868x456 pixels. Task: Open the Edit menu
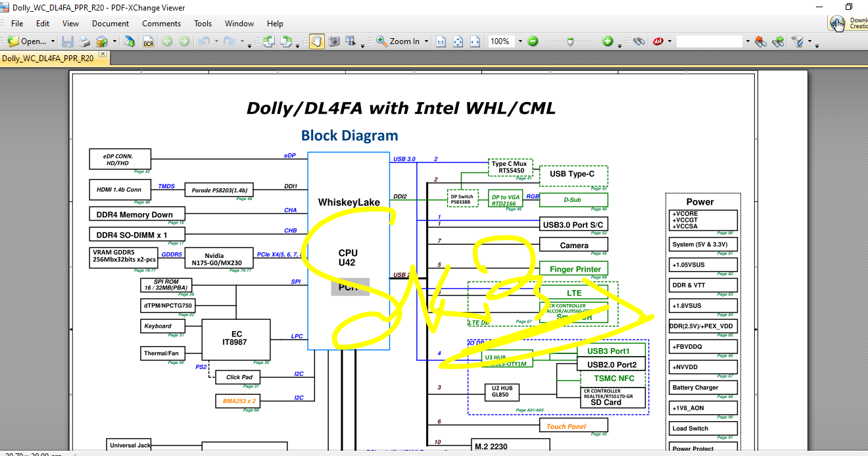click(43, 23)
